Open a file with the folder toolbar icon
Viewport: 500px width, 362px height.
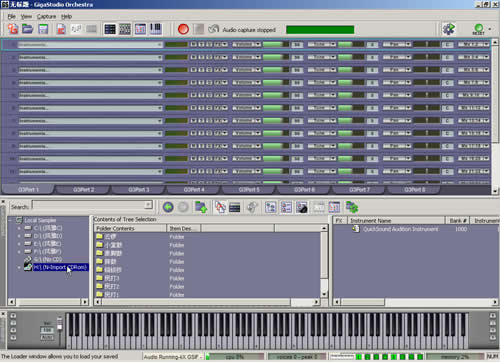(28, 29)
